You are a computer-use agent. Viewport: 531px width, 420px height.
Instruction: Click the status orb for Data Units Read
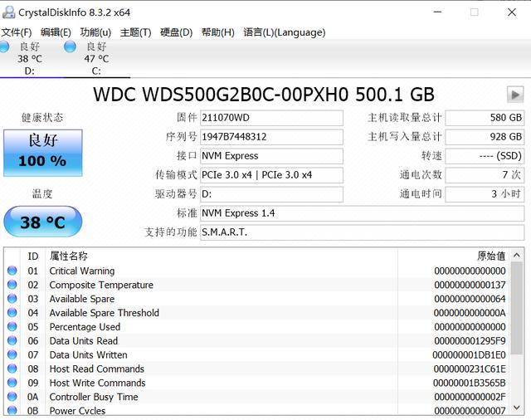click(12, 341)
